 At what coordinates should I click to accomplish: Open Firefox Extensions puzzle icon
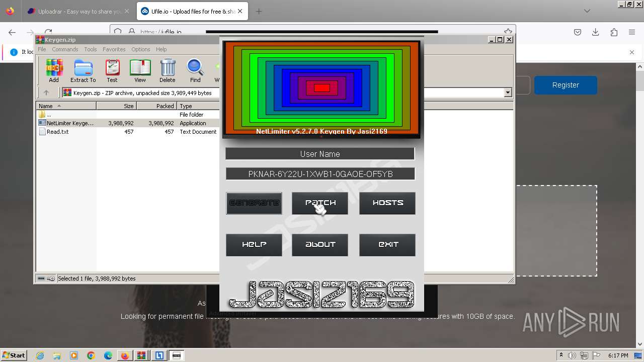coord(614,32)
